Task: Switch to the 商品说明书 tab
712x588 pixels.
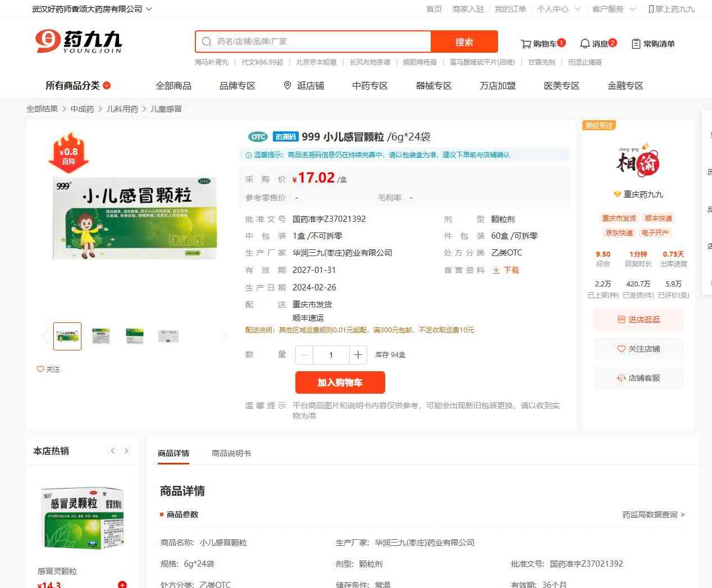Action: pos(231,453)
